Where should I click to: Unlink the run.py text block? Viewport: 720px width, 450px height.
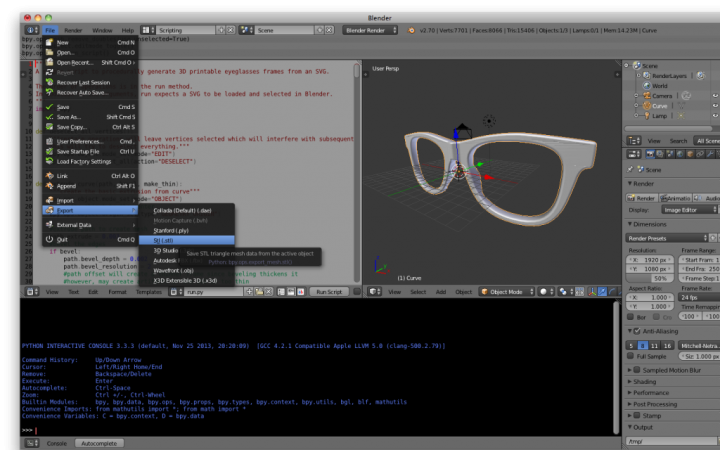point(269,292)
